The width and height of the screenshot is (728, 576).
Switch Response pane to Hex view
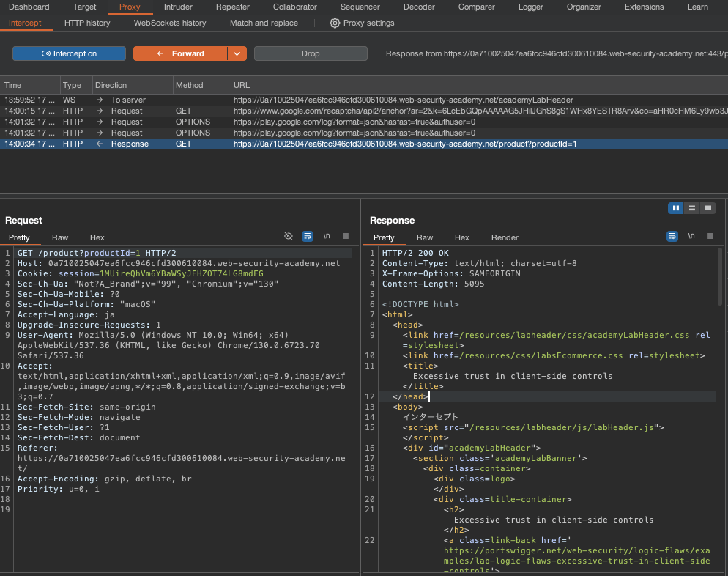461,237
